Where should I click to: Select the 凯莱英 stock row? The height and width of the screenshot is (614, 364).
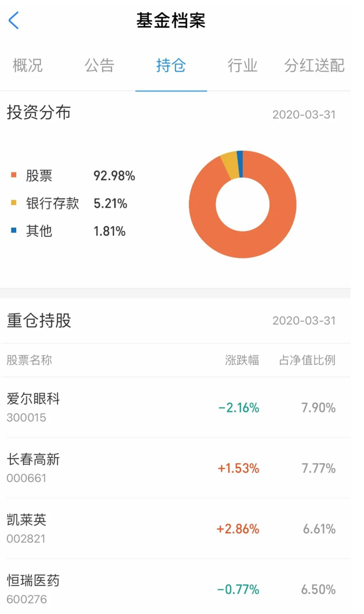176,529
